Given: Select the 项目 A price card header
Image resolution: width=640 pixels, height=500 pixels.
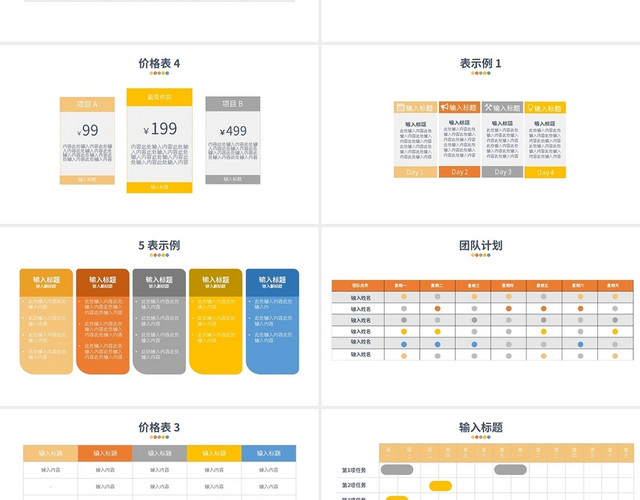Looking at the screenshot, I should 89,104.
